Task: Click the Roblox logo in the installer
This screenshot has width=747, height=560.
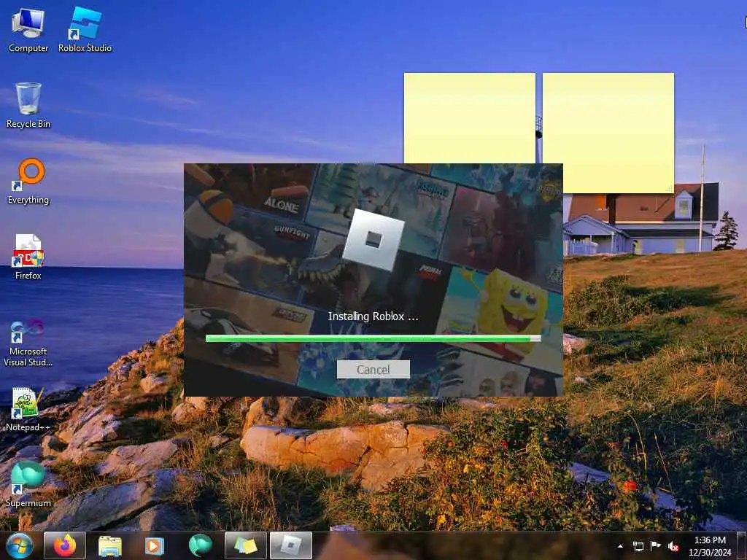Action: (x=373, y=239)
